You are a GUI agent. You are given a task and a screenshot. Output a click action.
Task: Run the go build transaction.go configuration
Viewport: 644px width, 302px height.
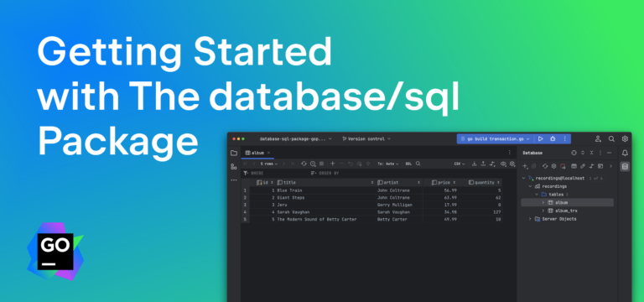click(541, 139)
